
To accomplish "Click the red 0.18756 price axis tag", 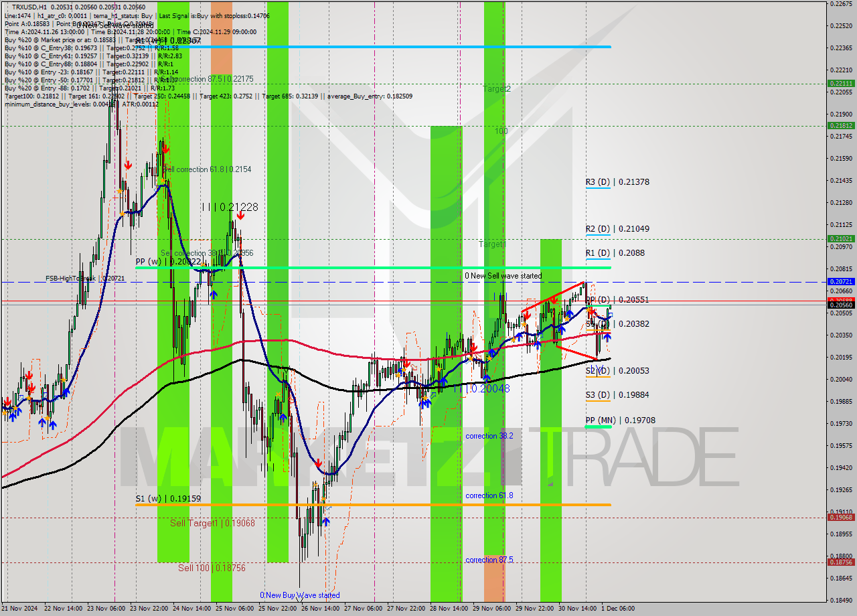I will point(842,562).
